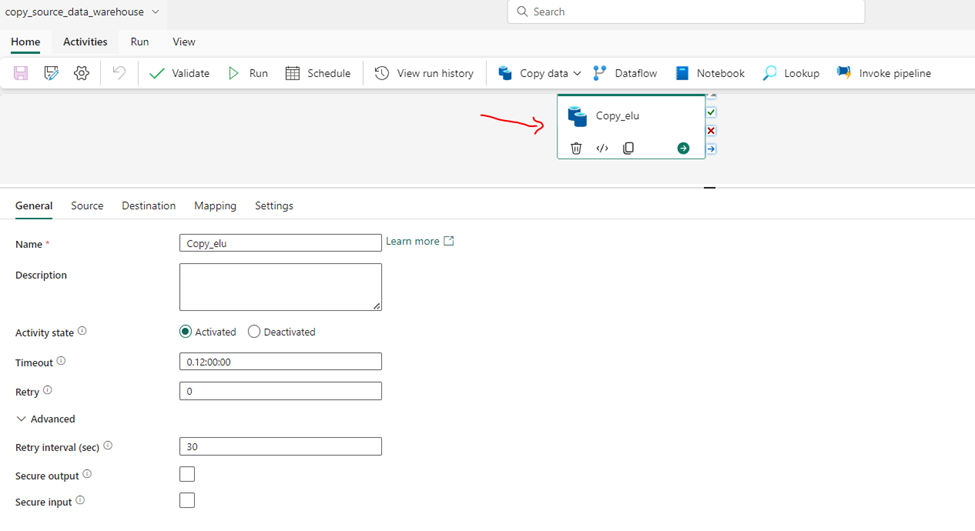
Task: Open the View ribbon tab
Action: tap(183, 42)
